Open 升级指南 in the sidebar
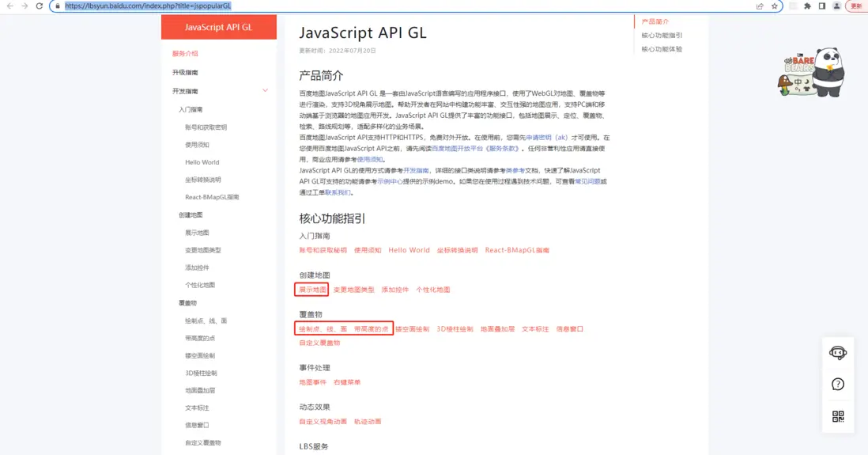This screenshot has width=868, height=455. [185, 73]
